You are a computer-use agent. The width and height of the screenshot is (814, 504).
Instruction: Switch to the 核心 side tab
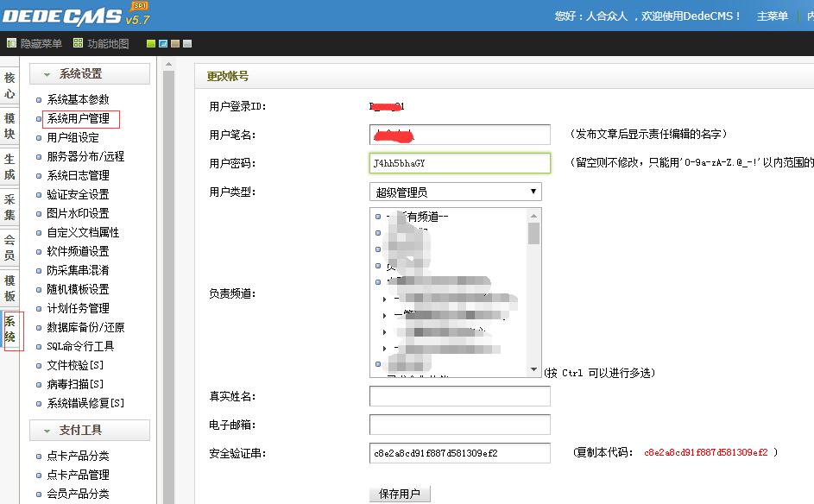(x=9, y=86)
